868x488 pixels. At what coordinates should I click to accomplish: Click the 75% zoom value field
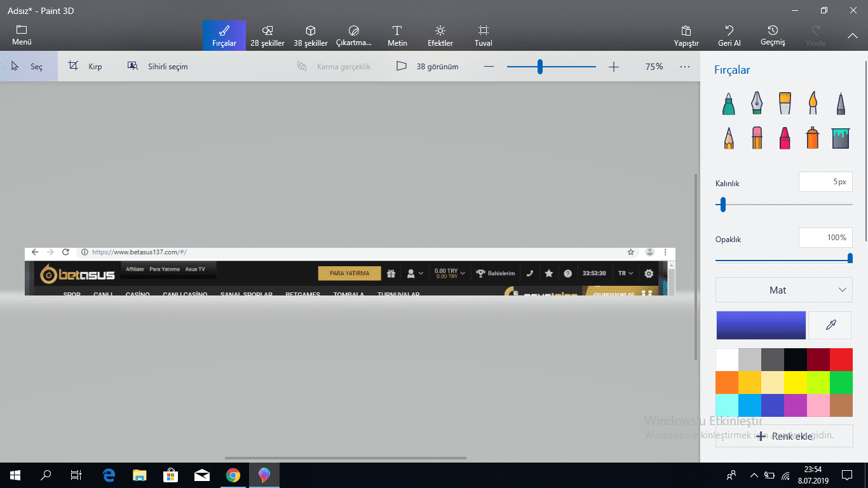654,67
